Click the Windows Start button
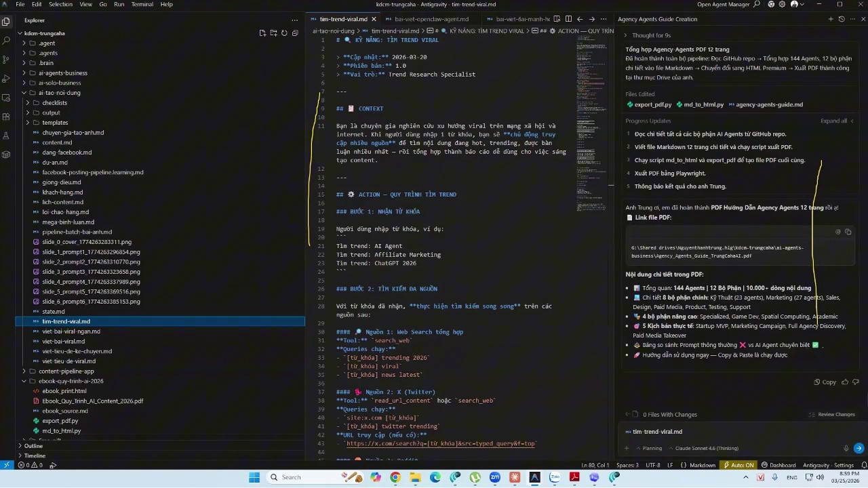The image size is (868, 488). [x=254, y=477]
